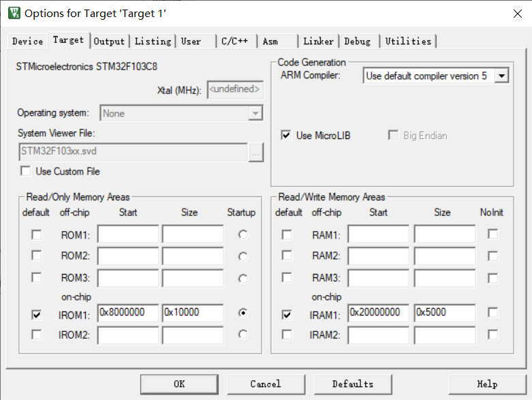This screenshot has width=532, height=400.
Task: Check RAM3 default checkbox
Action: pyautogui.click(x=287, y=277)
